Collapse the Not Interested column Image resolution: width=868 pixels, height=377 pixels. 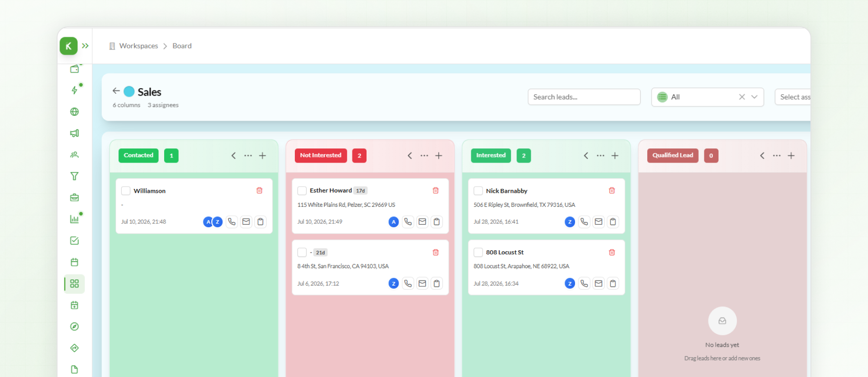[410, 156]
